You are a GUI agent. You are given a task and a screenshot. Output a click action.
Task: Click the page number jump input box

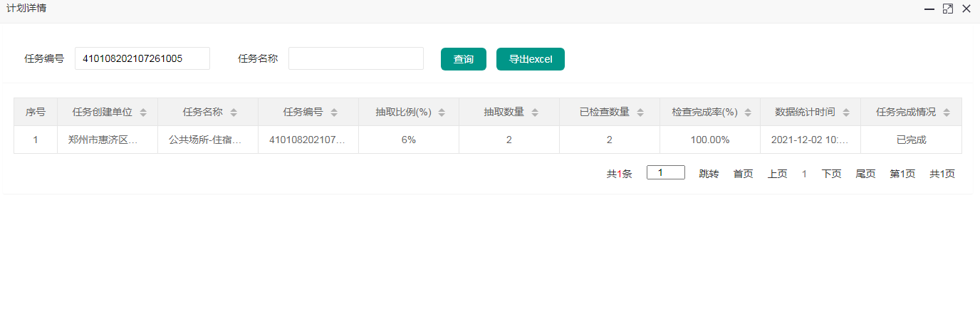[x=666, y=172]
